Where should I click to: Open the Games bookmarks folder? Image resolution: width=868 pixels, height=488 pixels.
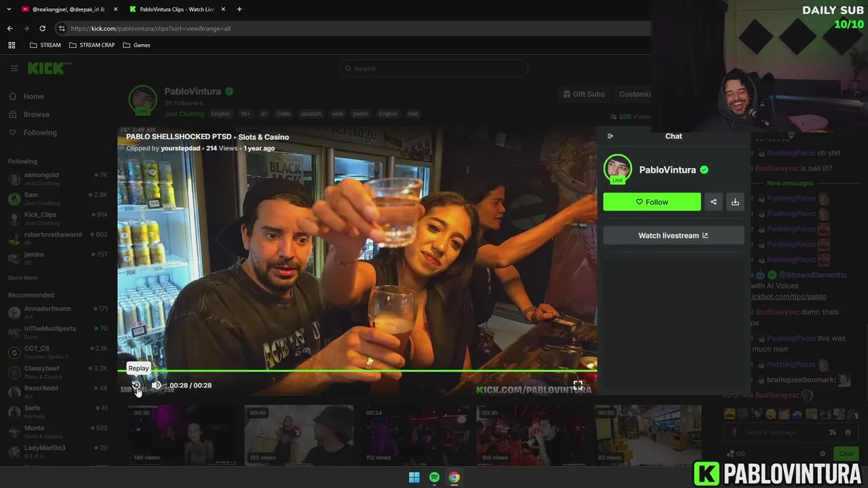136,45
